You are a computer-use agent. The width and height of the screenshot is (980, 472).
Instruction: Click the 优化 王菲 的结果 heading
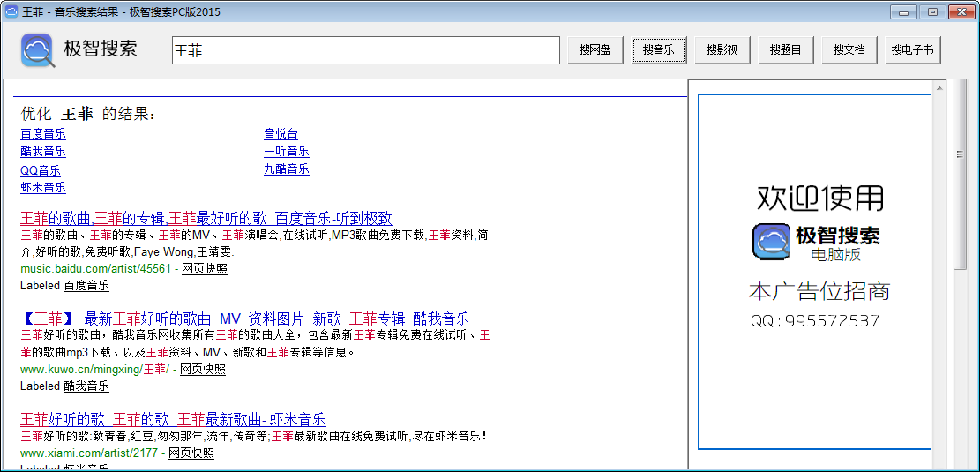click(x=88, y=114)
